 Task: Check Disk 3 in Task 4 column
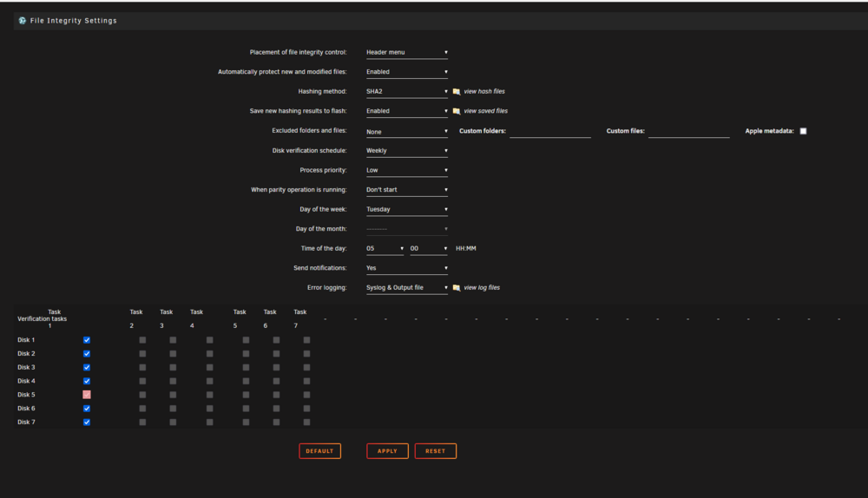coord(210,367)
